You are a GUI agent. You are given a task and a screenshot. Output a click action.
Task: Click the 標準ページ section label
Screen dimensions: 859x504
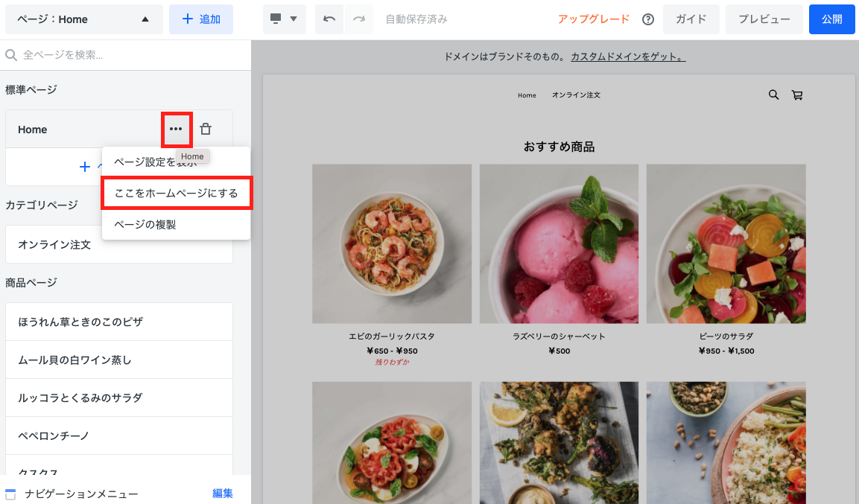[x=31, y=90]
